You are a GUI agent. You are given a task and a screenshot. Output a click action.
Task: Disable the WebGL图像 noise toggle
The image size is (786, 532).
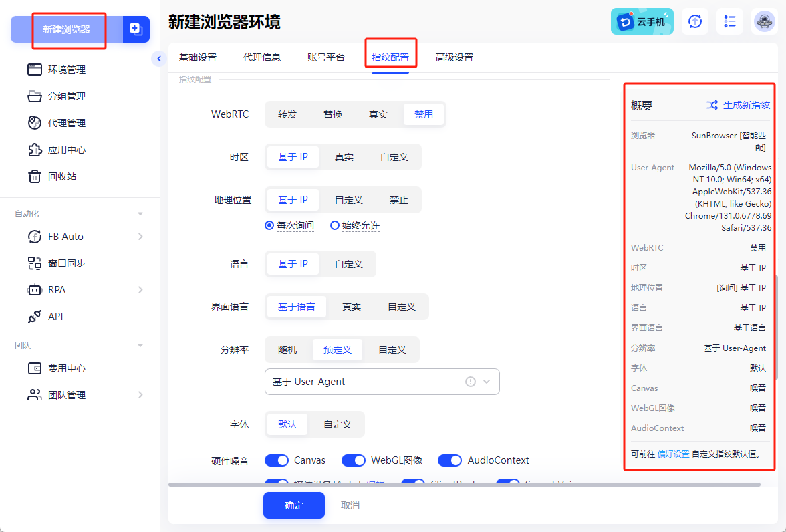(353, 460)
